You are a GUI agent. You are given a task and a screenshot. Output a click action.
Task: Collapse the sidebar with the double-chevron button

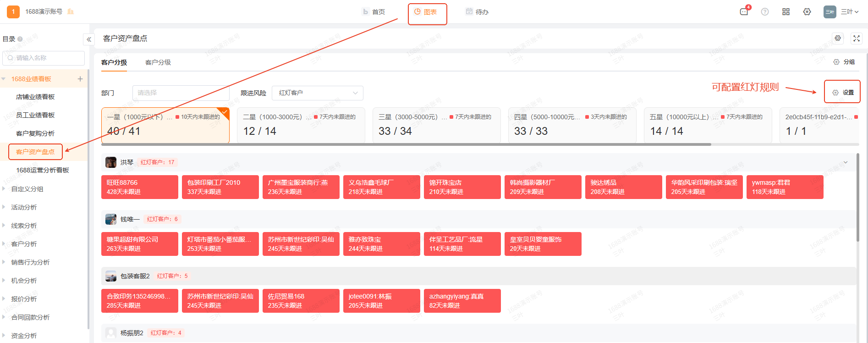[89, 39]
